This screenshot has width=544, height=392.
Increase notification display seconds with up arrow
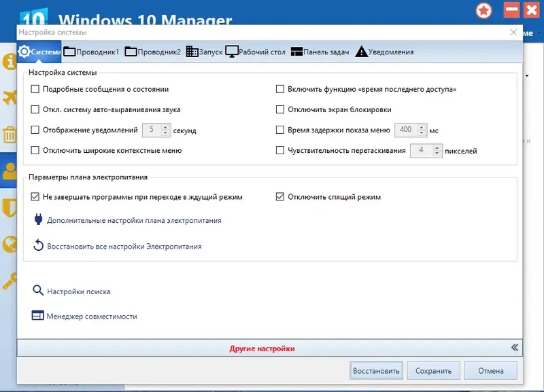[x=165, y=127]
